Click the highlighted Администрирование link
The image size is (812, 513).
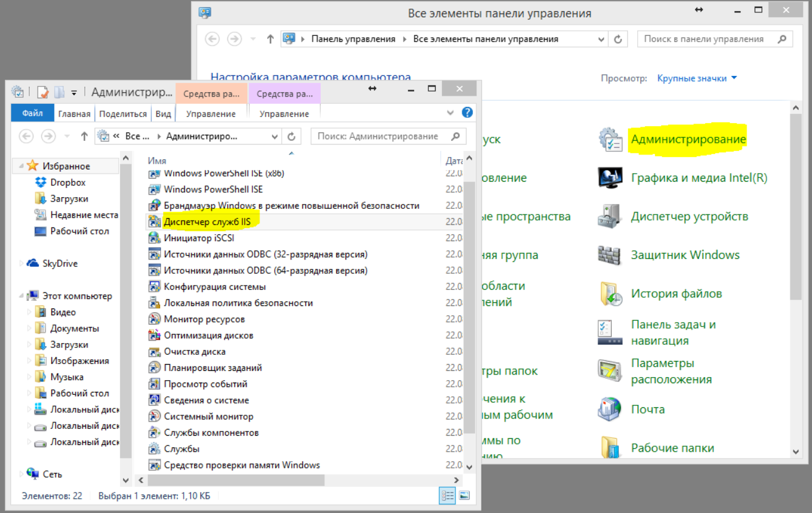tap(688, 139)
